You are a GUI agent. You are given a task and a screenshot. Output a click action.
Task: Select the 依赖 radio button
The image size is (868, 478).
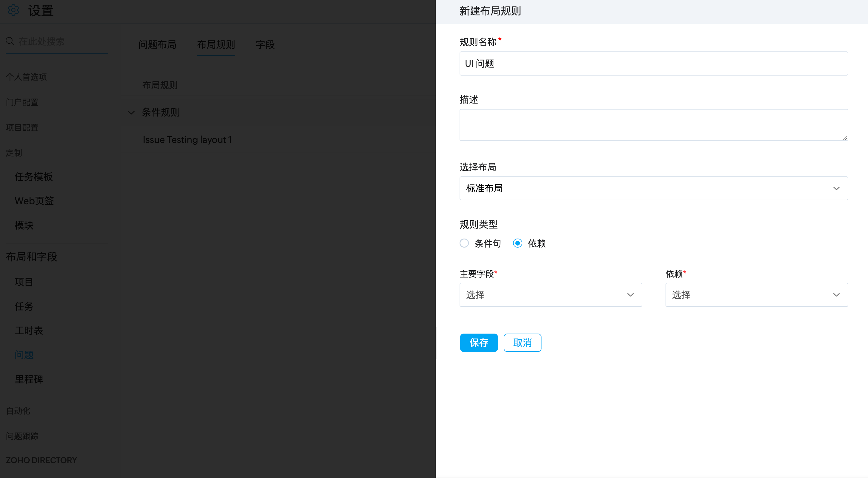pyautogui.click(x=518, y=244)
